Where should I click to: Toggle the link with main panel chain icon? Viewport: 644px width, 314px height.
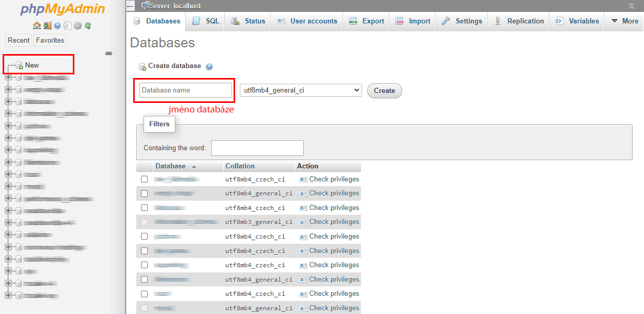coord(109,53)
